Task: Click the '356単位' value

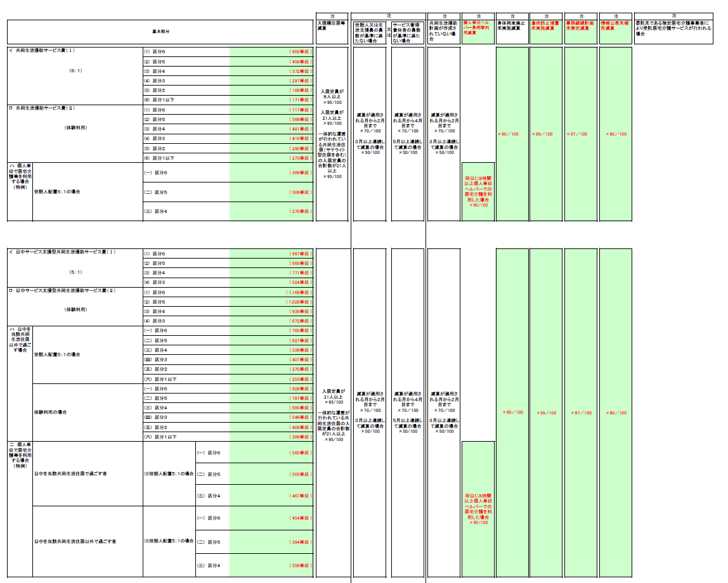Action: point(301,565)
